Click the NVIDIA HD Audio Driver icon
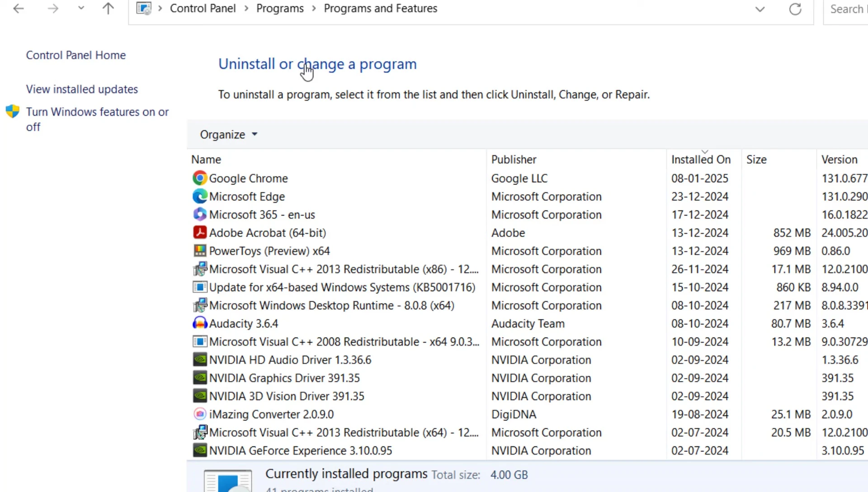The image size is (868, 492). (x=200, y=360)
